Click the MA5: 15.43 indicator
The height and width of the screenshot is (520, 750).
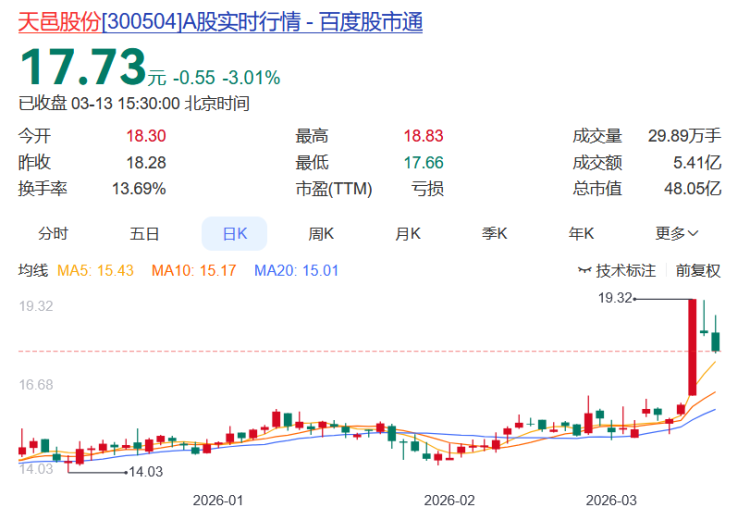coord(95,271)
